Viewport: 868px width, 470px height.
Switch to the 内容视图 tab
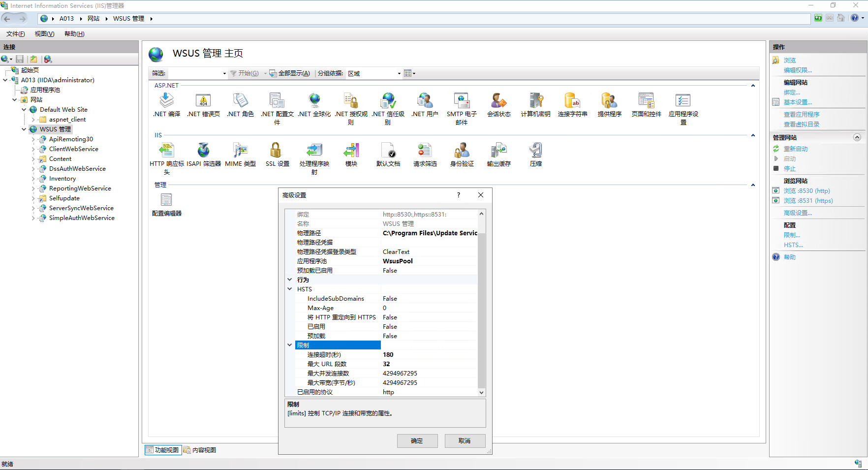(200, 450)
